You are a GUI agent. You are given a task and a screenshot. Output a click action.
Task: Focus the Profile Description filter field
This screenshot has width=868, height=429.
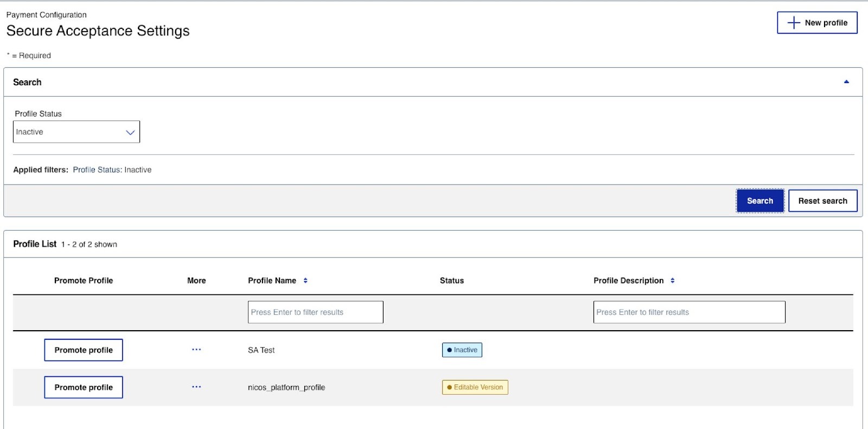point(689,312)
